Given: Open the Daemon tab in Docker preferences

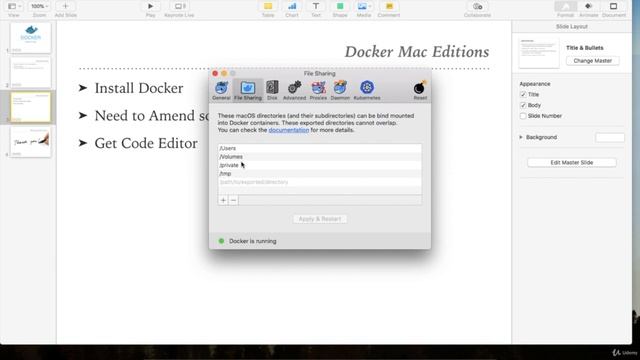Looking at the screenshot, I should pyautogui.click(x=340, y=90).
